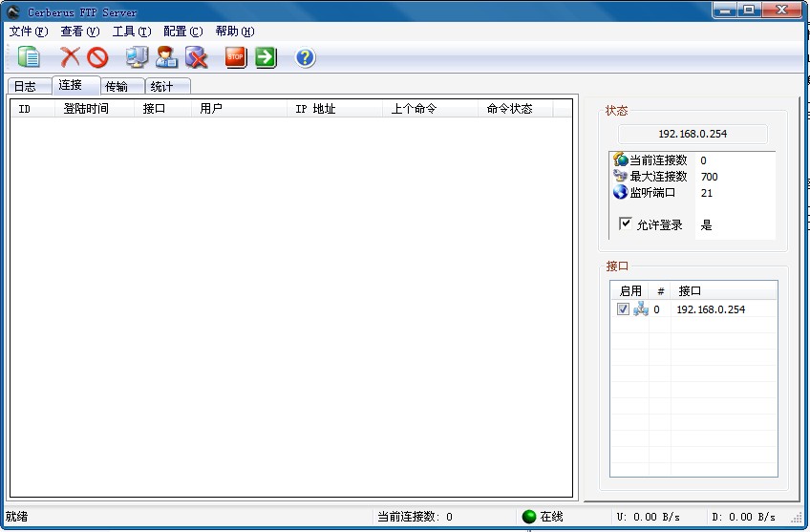Uncheck the enabled box for interface 0
The width and height of the screenshot is (810, 532).
[623, 309]
